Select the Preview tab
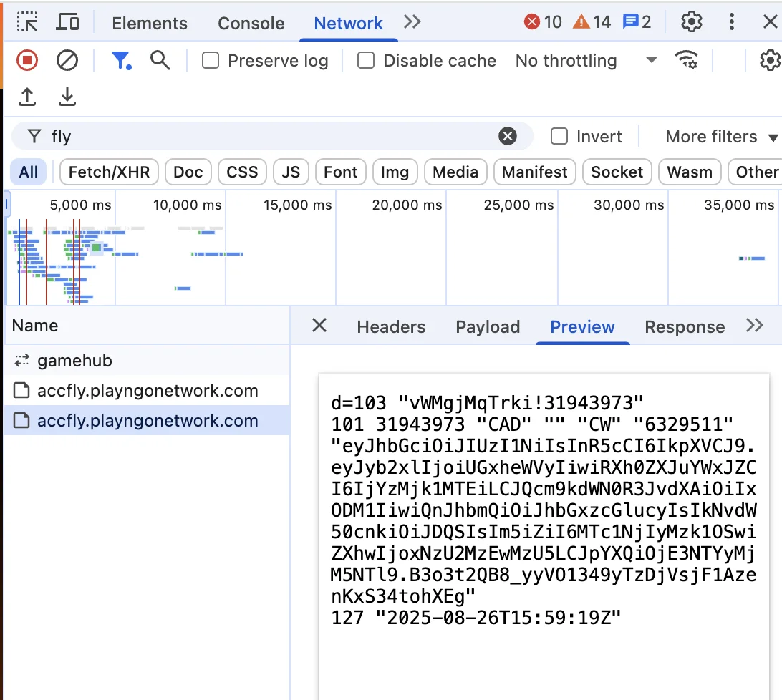Viewport: 782px width, 700px height. [582, 326]
